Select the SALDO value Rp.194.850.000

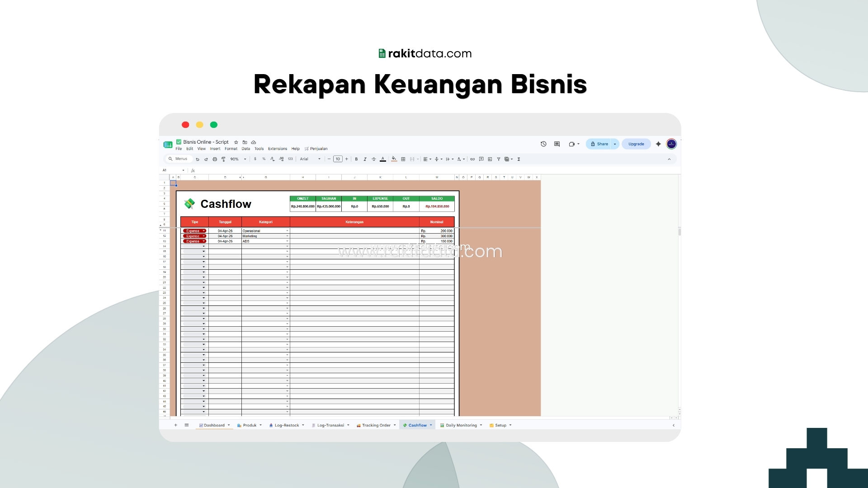tap(437, 206)
